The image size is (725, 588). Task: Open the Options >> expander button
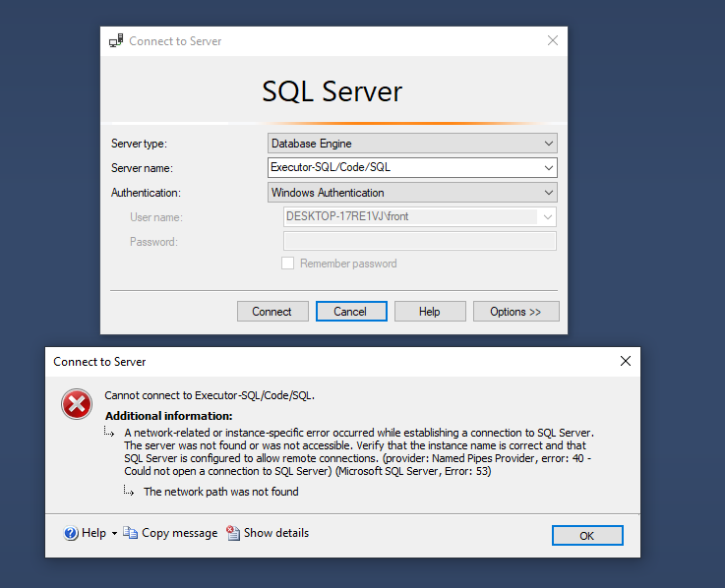[515, 311]
